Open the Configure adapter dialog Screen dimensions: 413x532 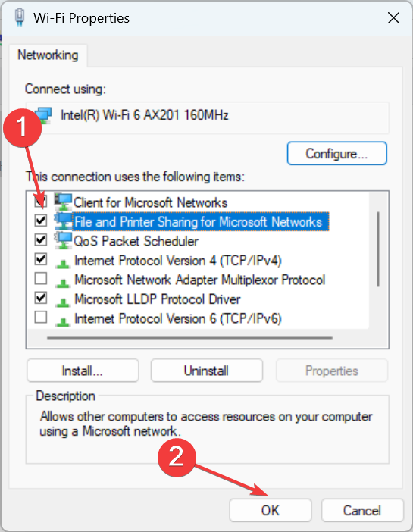(336, 154)
